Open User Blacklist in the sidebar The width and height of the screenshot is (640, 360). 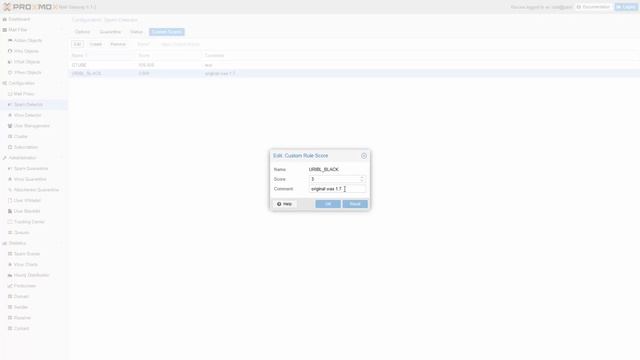27,211
